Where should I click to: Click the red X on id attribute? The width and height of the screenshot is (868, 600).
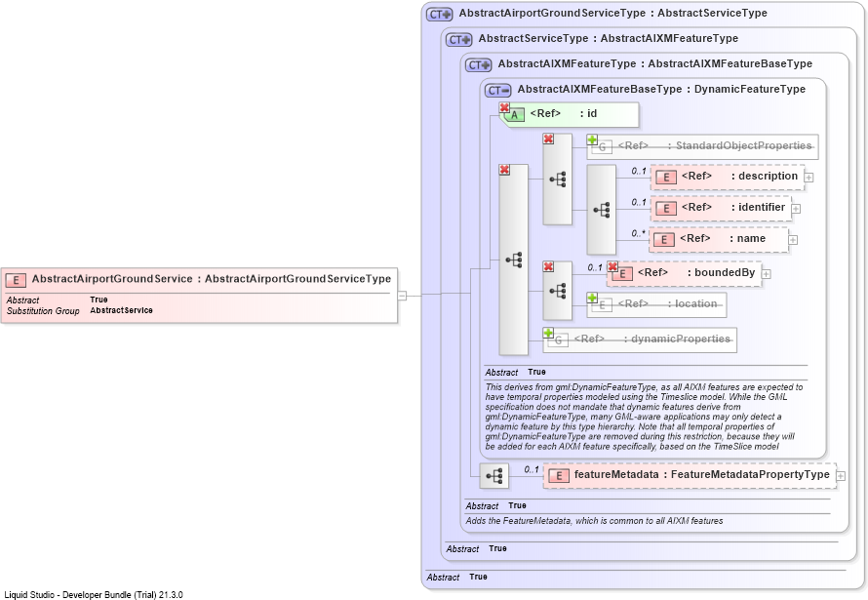coord(504,106)
